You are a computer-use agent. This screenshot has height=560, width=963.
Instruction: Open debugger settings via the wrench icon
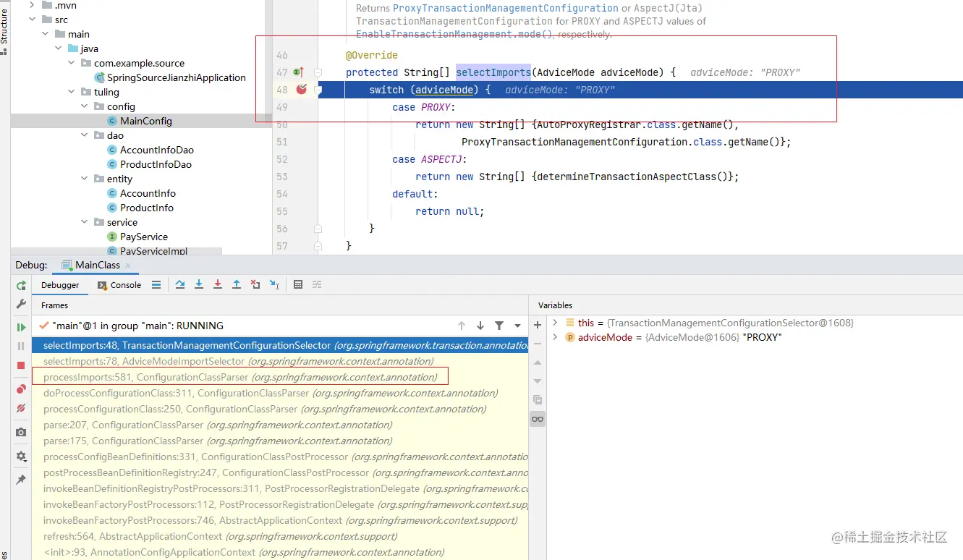tap(21, 304)
